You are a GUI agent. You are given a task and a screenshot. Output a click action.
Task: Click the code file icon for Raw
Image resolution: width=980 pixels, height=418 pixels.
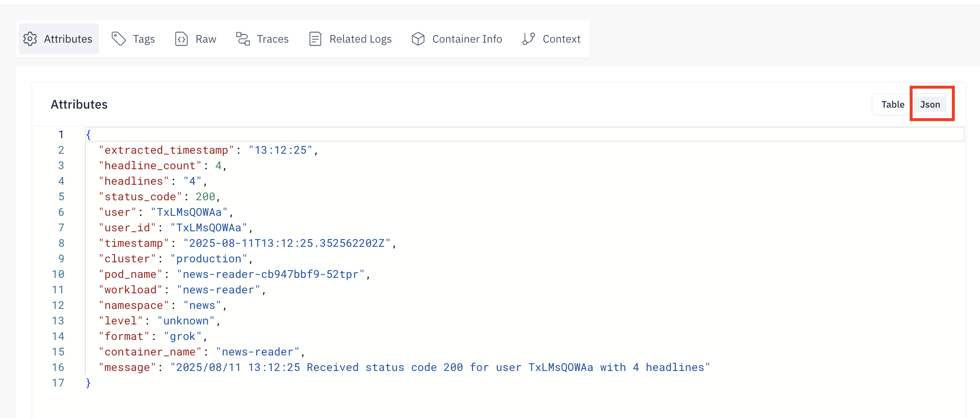[181, 39]
